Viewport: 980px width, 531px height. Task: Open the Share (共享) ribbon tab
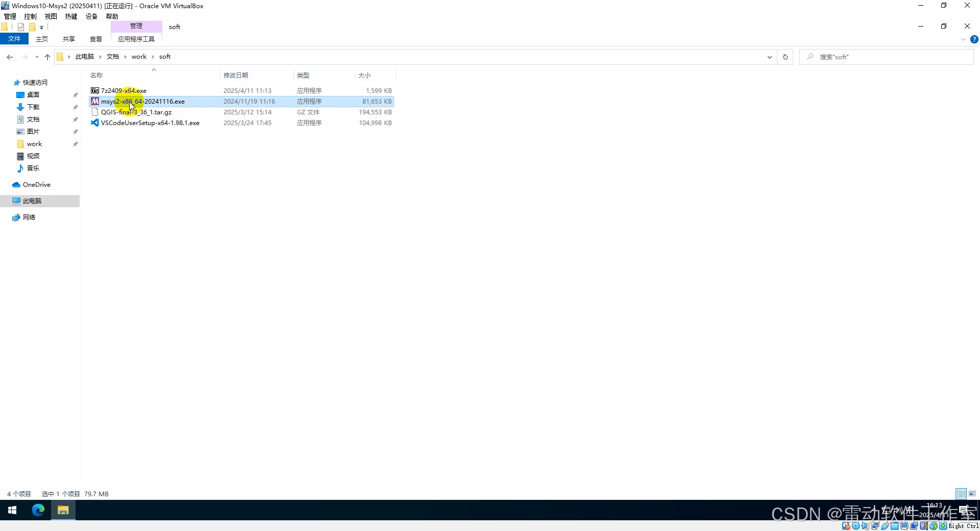69,39
